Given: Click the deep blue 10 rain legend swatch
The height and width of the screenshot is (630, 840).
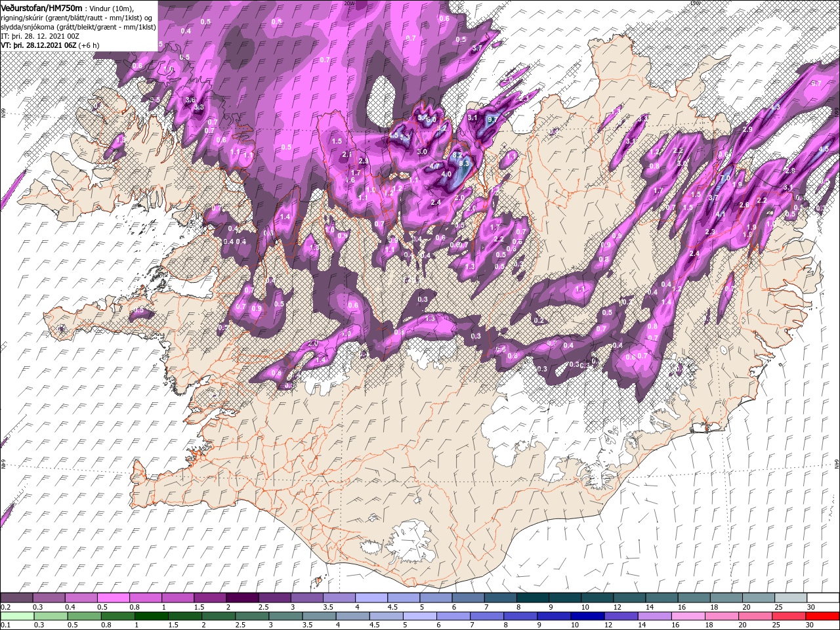Looking at the screenshot, I should [587, 616].
